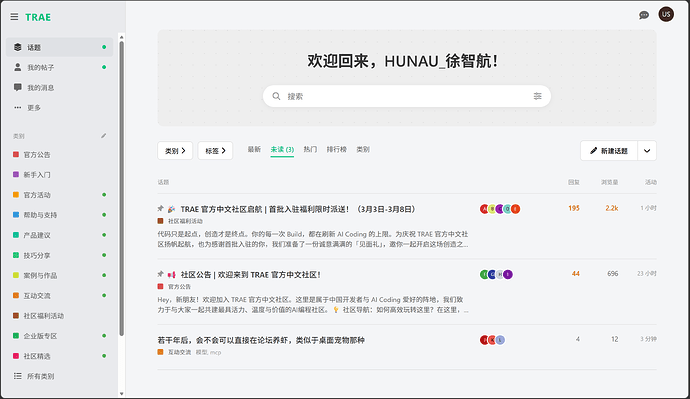Open the 帮助与支持 category in sidebar
Image resolution: width=690 pixels, height=399 pixels.
click(x=59, y=215)
